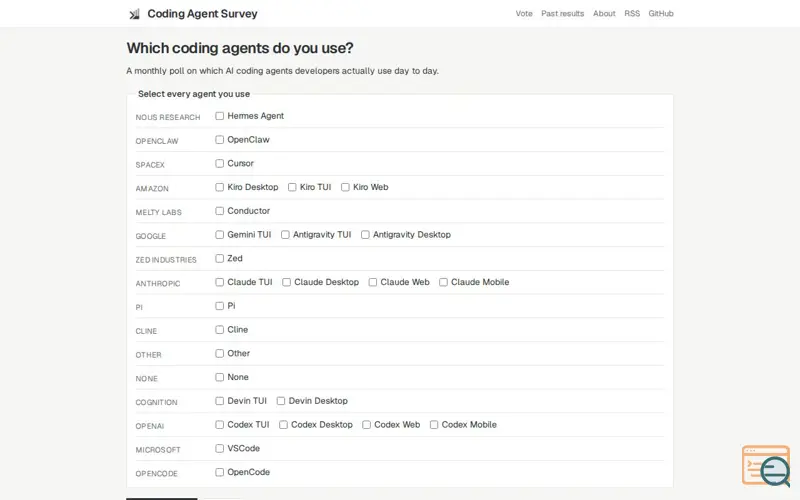Tick the Claude Desktop checkbox
Image resolution: width=800 pixels, height=500 pixels.
[x=287, y=282]
